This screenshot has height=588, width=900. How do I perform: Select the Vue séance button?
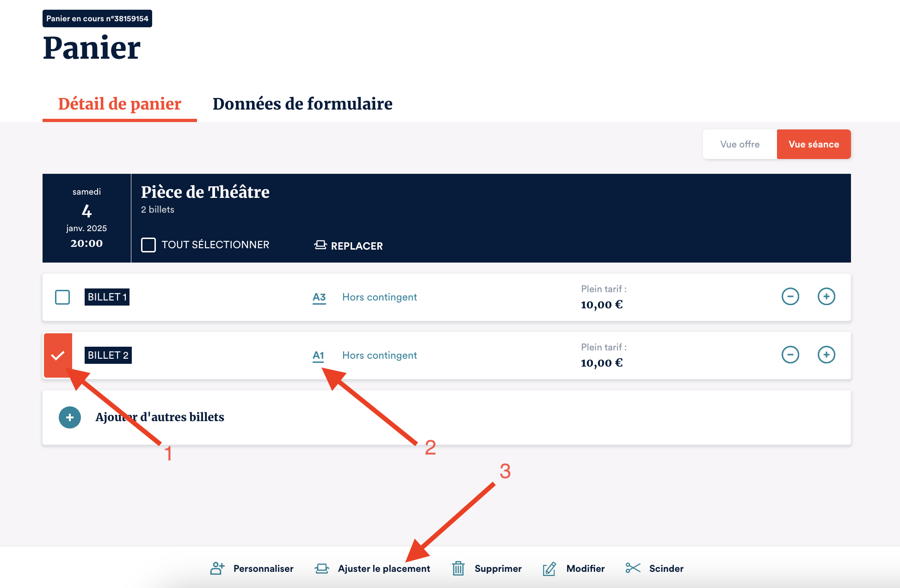click(x=814, y=144)
